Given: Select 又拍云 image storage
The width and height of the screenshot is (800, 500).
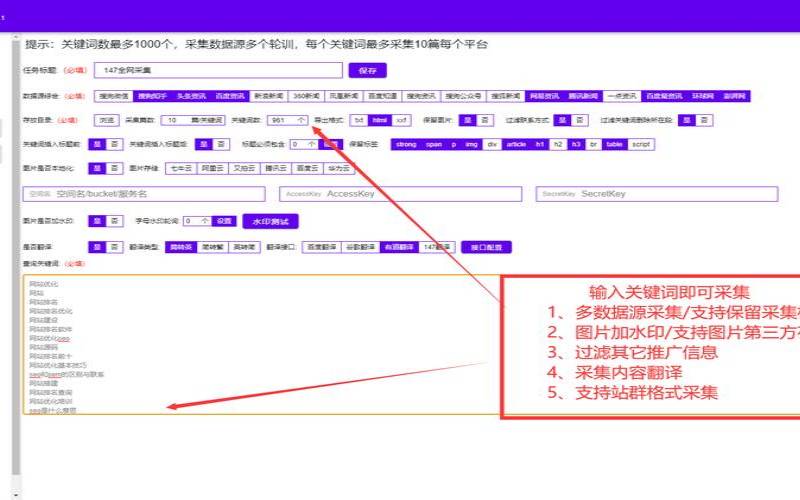Looking at the screenshot, I should (x=244, y=168).
